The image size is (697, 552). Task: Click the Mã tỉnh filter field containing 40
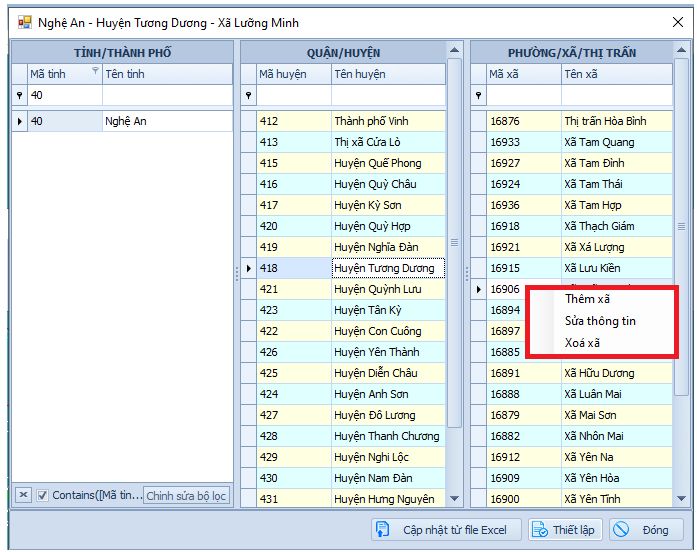click(65, 95)
